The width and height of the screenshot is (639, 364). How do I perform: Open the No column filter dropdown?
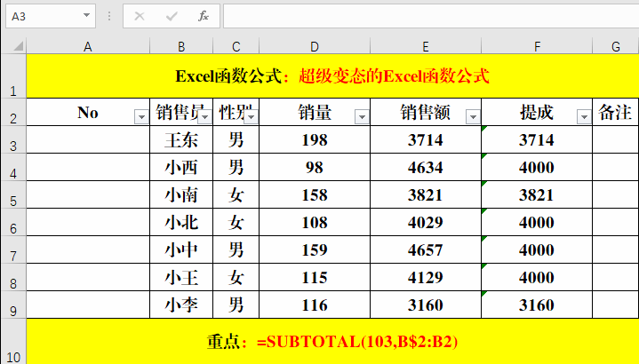point(141,117)
